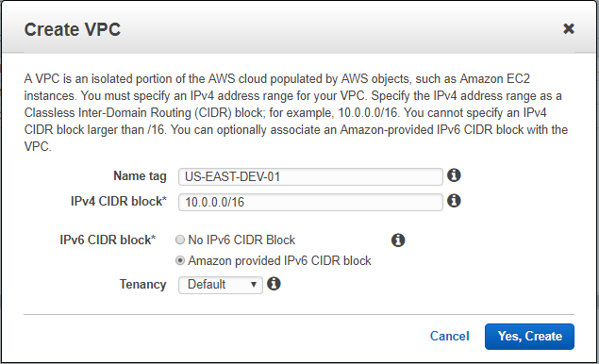Click the arrow on the Tenancy combo box
Screen dimensions: 599x364
point(253,285)
